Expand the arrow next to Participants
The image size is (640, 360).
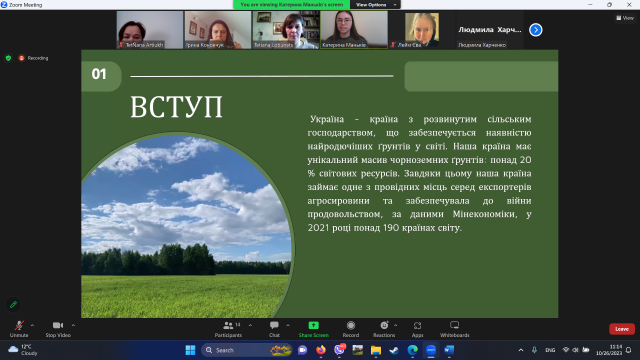tap(250, 325)
